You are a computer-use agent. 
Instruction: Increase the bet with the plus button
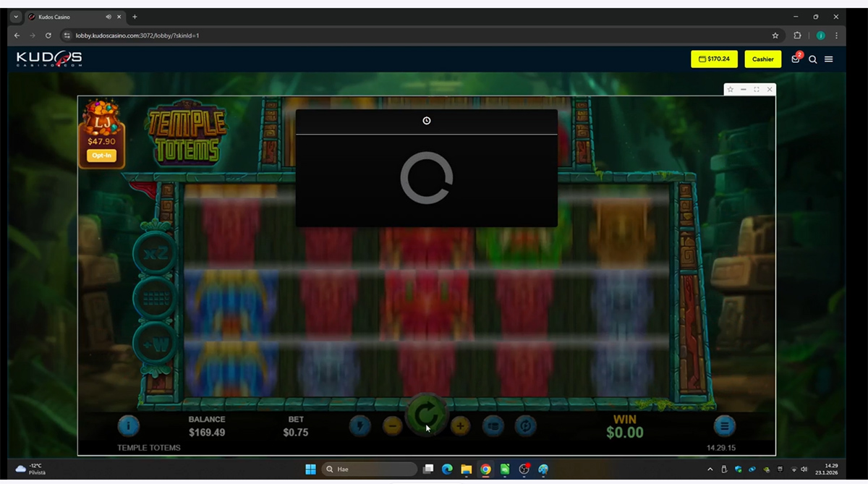pyautogui.click(x=460, y=426)
